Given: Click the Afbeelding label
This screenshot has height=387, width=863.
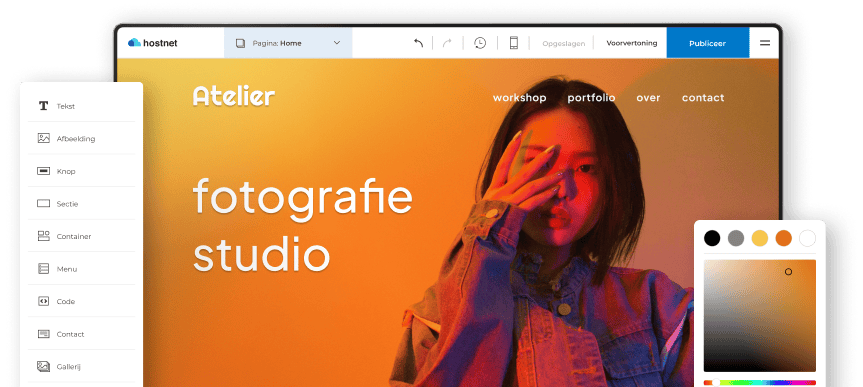Looking at the screenshot, I should tap(76, 139).
